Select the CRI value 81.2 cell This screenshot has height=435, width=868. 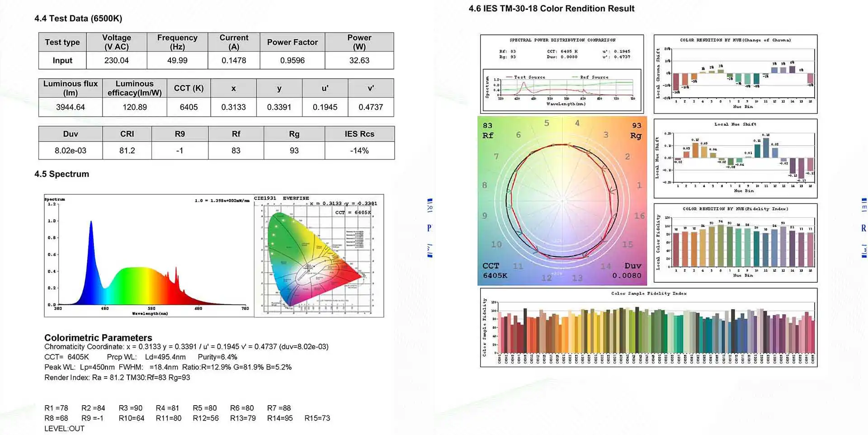click(127, 151)
